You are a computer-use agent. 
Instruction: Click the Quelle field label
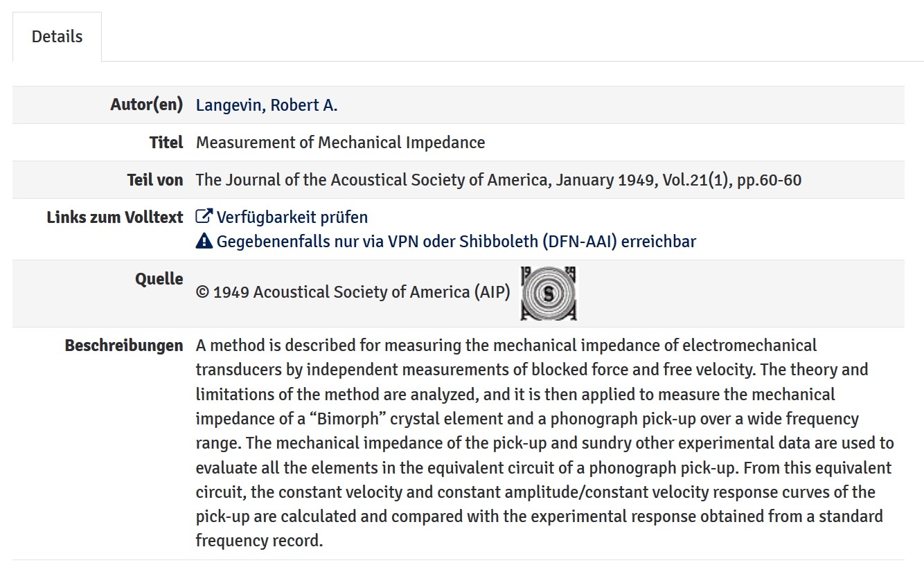[159, 279]
